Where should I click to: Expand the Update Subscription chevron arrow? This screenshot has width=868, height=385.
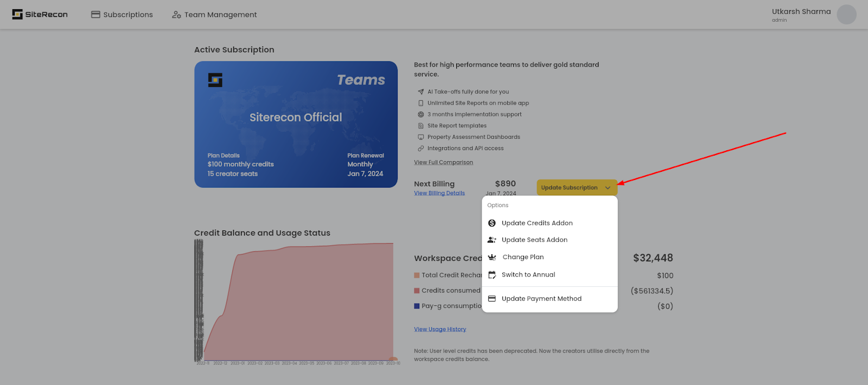[x=608, y=188]
